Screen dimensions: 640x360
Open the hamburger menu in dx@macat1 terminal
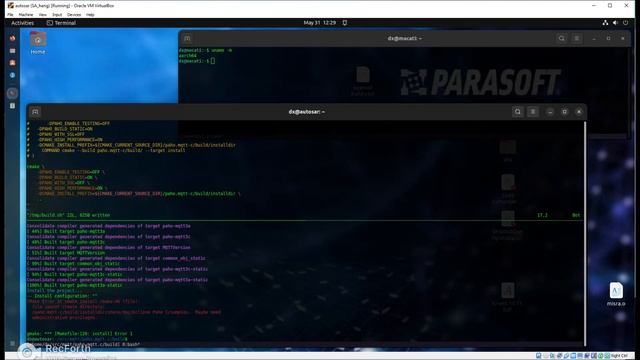coord(577,38)
